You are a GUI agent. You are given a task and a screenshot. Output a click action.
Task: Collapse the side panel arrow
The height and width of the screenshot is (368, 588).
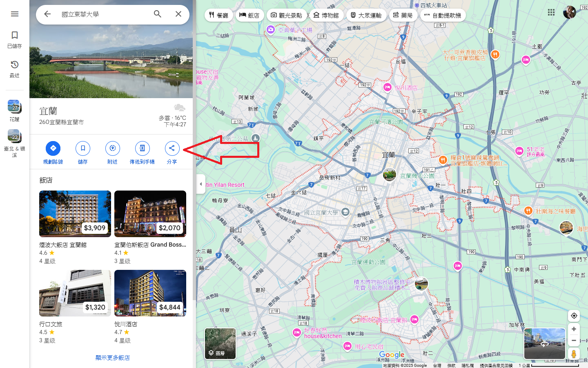point(200,184)
